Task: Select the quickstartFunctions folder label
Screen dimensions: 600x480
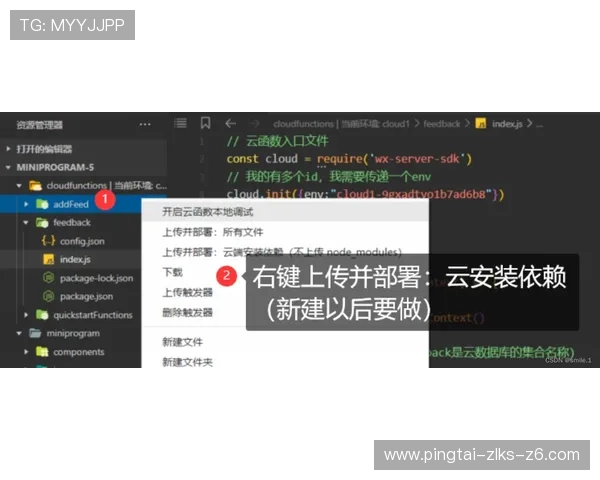Action: point(93,315)
